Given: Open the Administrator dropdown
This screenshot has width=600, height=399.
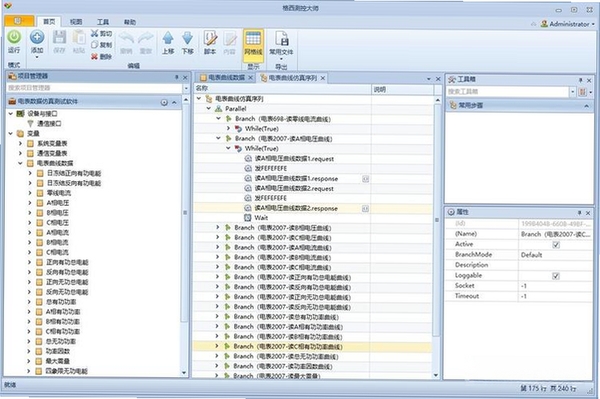Looking at the screenshot, I should [x=593, y=24].
